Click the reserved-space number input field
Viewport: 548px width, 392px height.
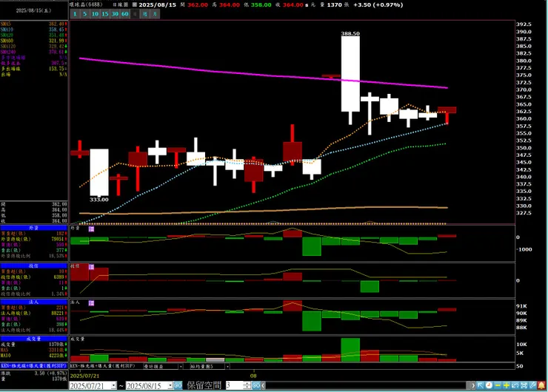[234, 385]
